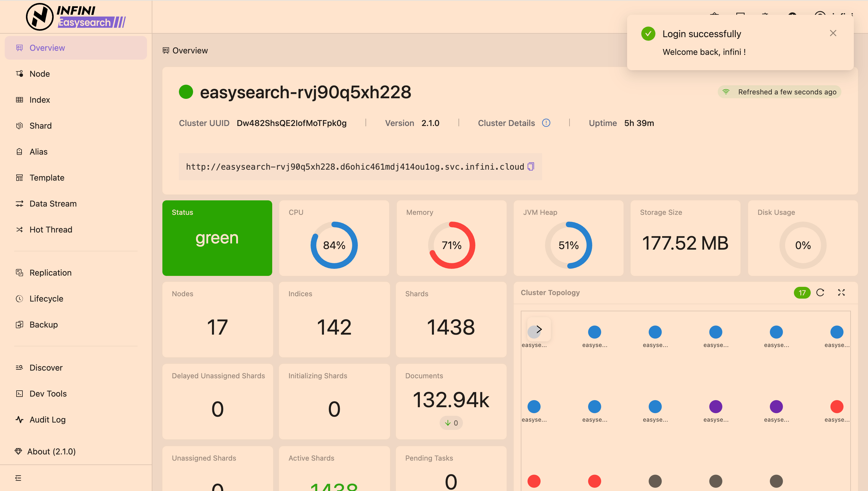Expand Cluster Topology to fullscreen

841,292
